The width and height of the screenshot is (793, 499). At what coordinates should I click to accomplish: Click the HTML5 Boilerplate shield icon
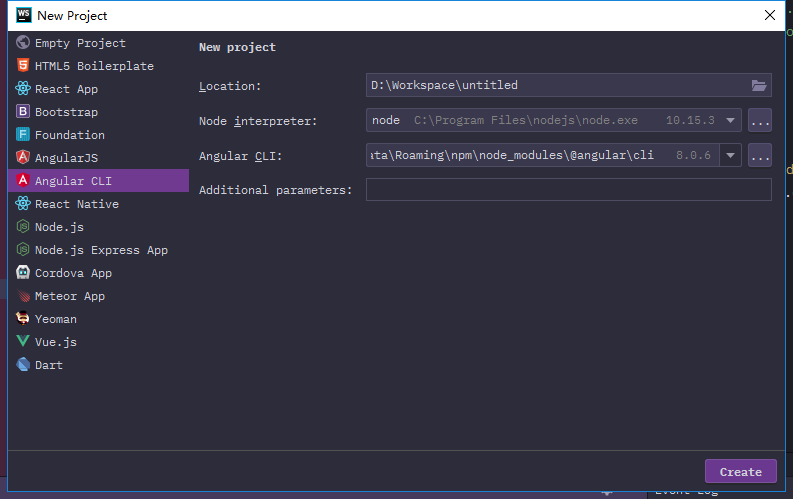coord(23,65)
